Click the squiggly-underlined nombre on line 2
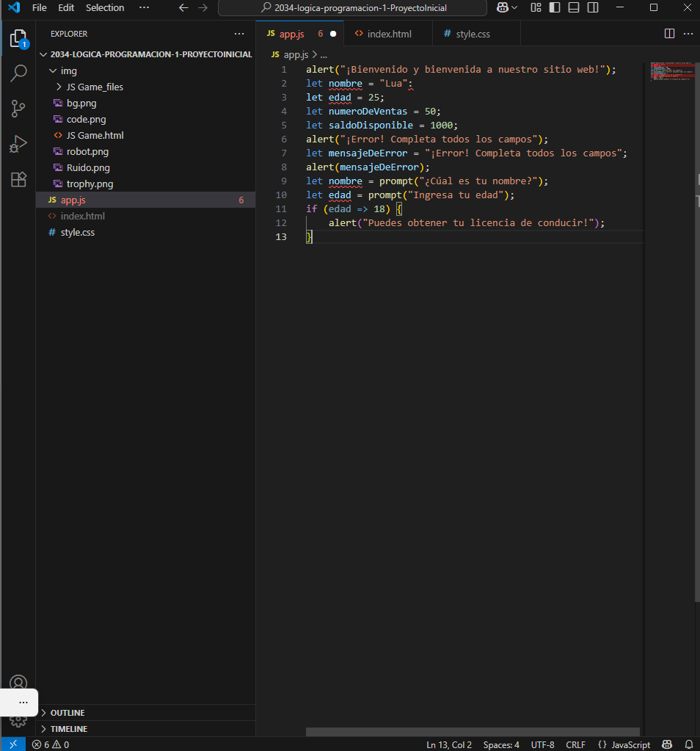This screenshot has width=700, height=751. 345,84
